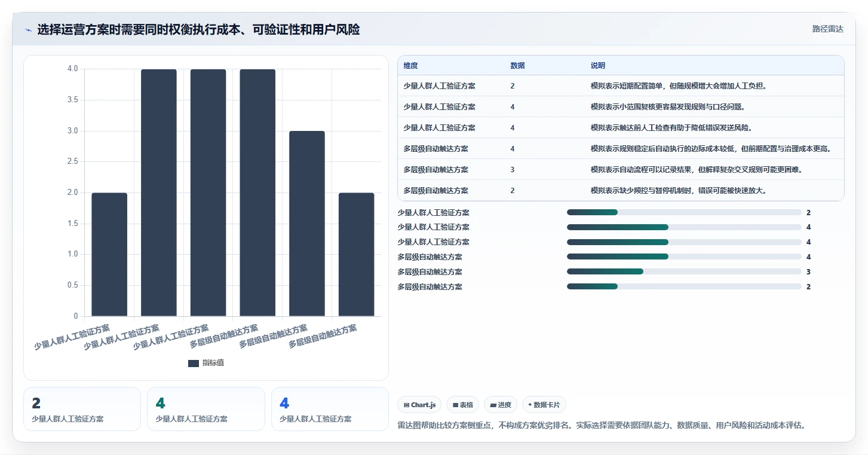
Task: Click the 路径雷达 label in the header
Action: click(827, 29)
